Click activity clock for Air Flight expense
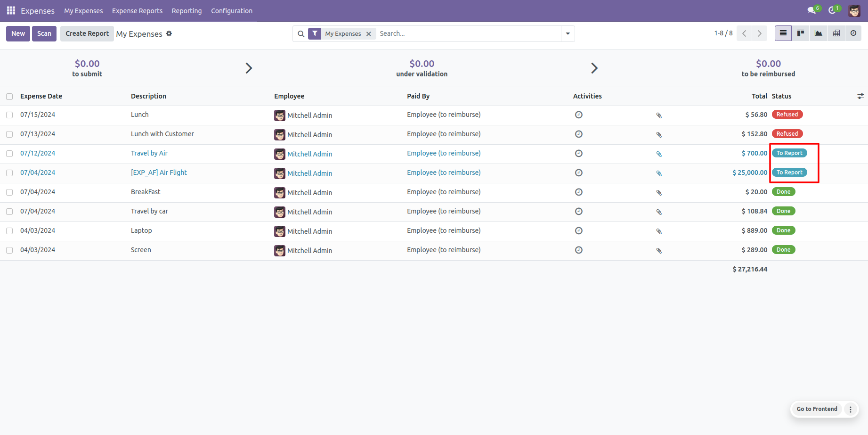The height and width of the screenshot is (435, 868). click(579, 172)
